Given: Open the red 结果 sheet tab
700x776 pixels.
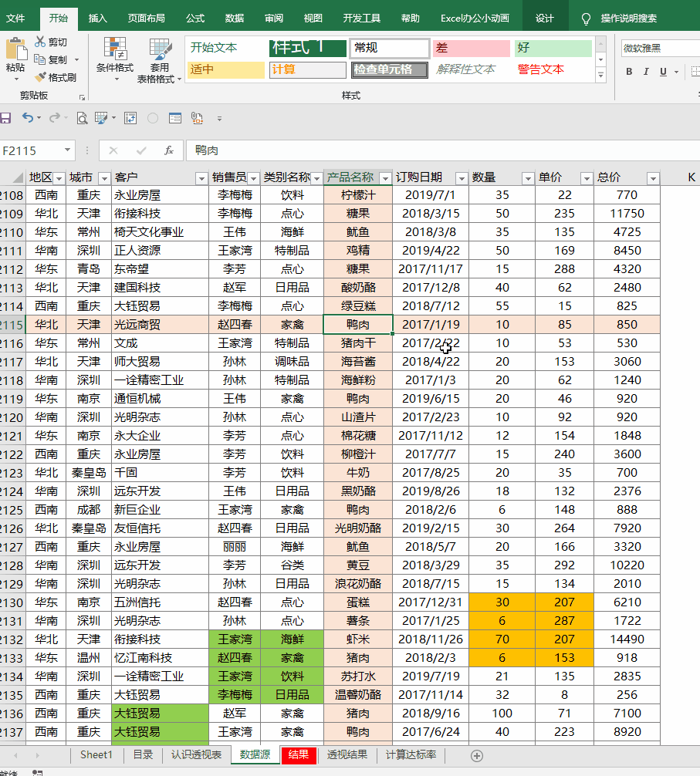Looking at the screenshot, I should pos(299,754).
